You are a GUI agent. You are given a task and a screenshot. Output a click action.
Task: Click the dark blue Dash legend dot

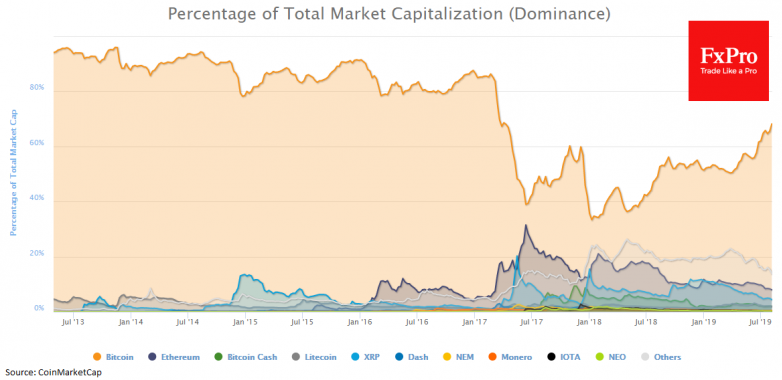398,357
